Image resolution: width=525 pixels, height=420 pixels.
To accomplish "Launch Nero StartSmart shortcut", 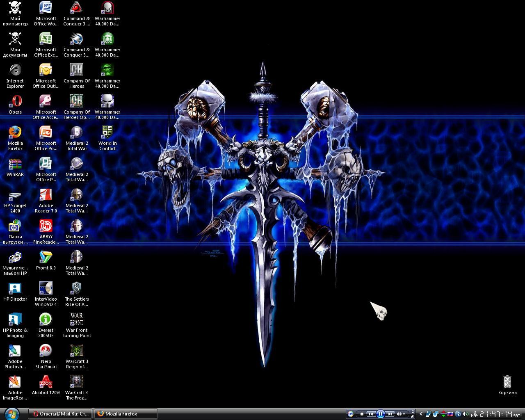I will (x=46, y=356).
